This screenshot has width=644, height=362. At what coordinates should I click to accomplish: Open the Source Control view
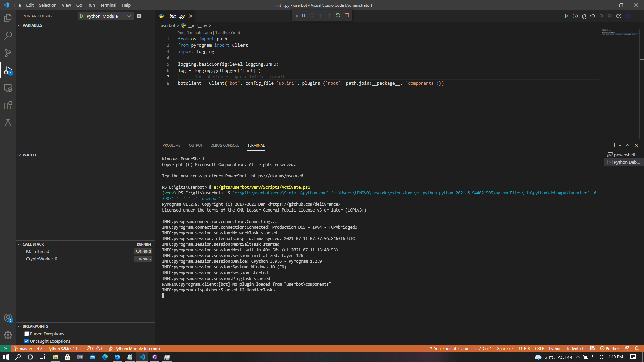[x=8, y=53]
